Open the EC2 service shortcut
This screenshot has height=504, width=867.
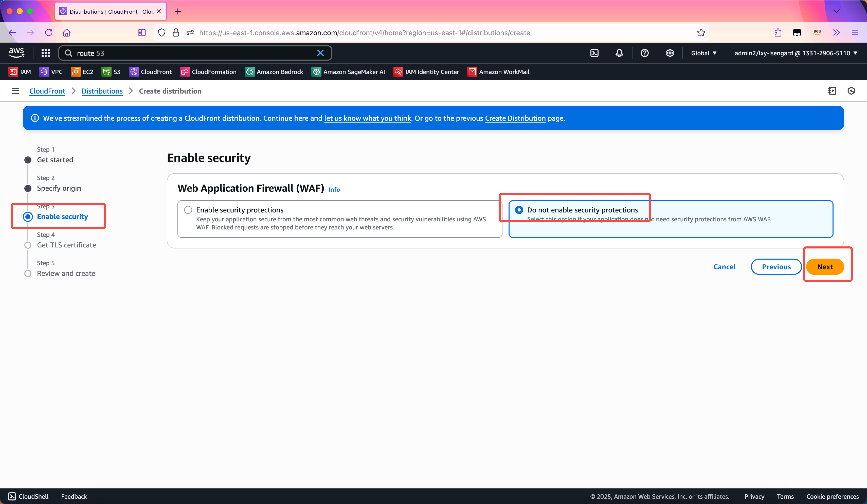coord(82,72)
